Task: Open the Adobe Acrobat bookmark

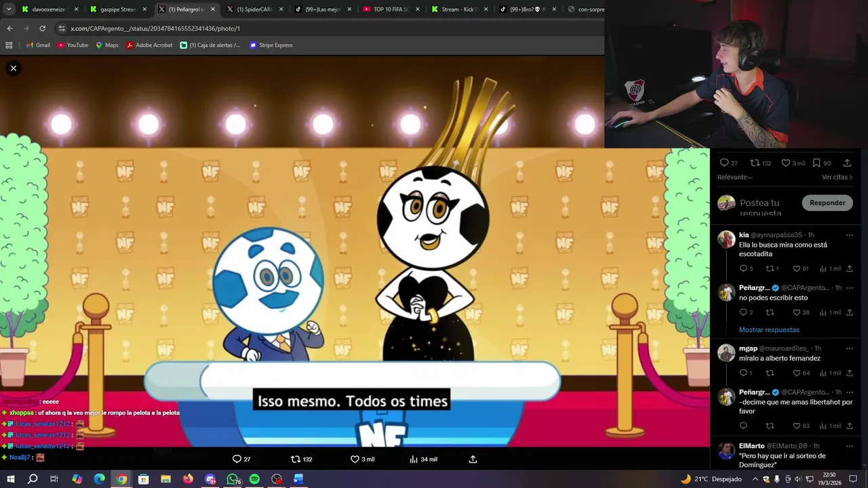Action: [x=149, y=45]
